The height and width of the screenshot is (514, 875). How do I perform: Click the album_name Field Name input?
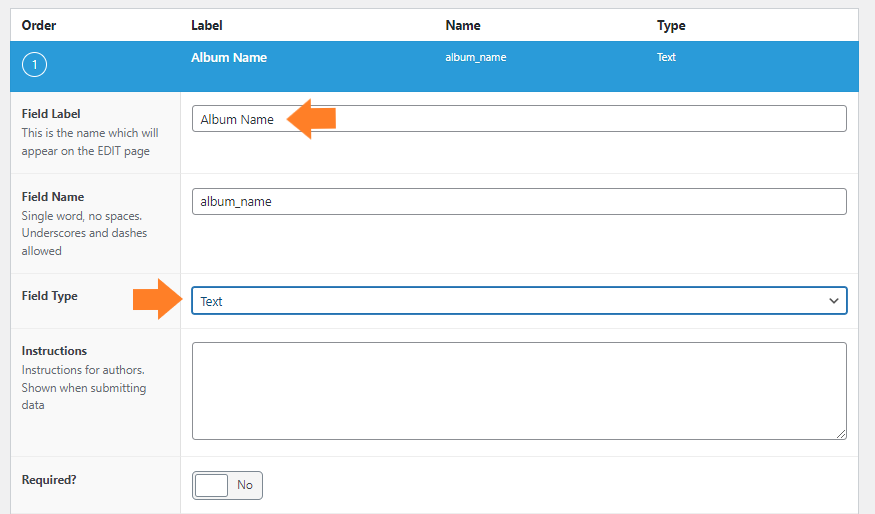tap(519, 201)
